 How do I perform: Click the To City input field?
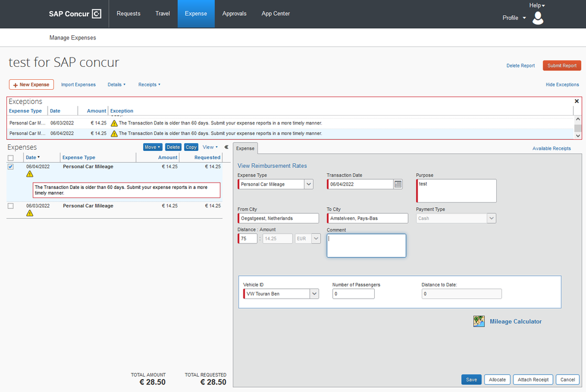coord(367,218)
